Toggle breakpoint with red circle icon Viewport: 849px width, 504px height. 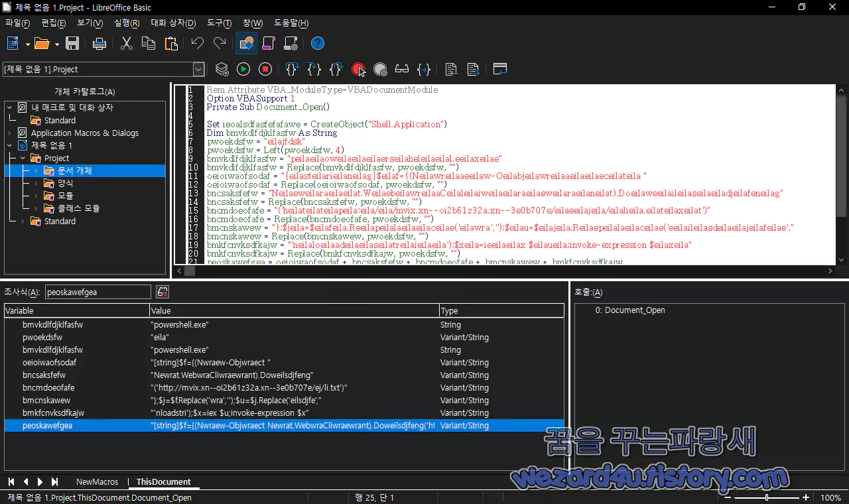click(x=358, y=69)
